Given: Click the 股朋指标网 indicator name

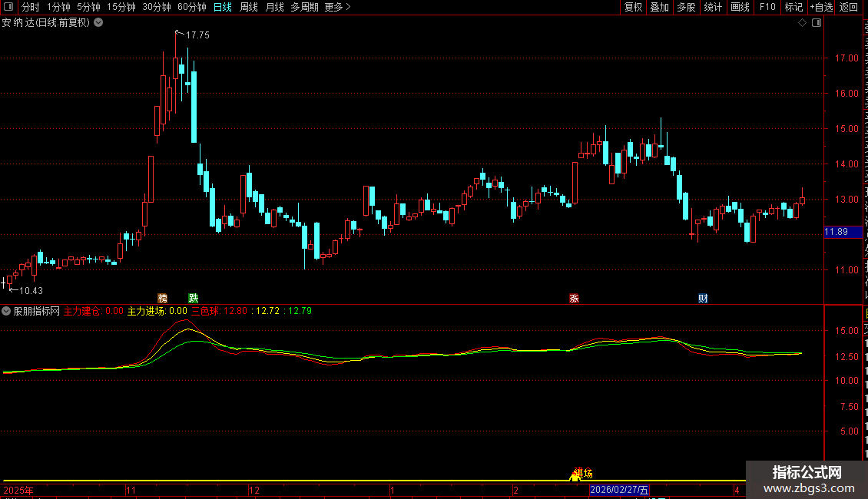Looking at the screenshot, I should 37,311.
